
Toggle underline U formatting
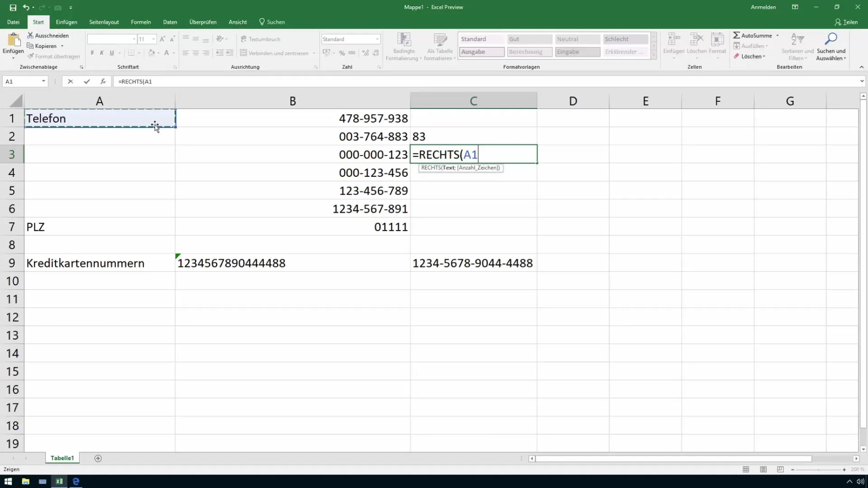coord(112,53)
